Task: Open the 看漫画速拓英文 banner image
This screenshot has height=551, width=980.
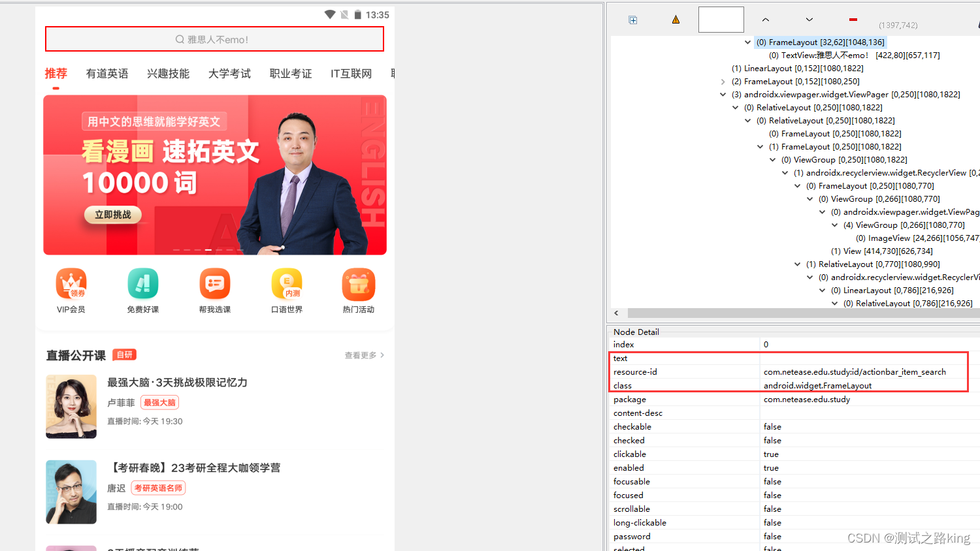Action: click(215, 175)
